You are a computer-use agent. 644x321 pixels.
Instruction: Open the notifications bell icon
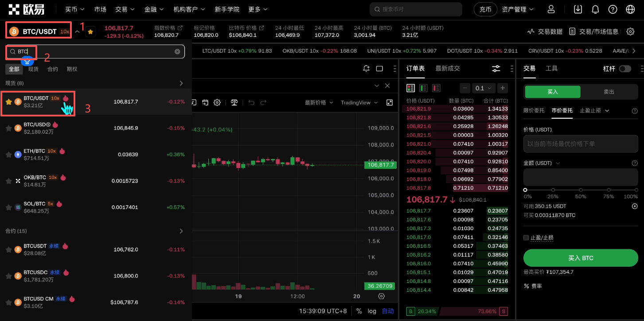[x=595, y=9]
